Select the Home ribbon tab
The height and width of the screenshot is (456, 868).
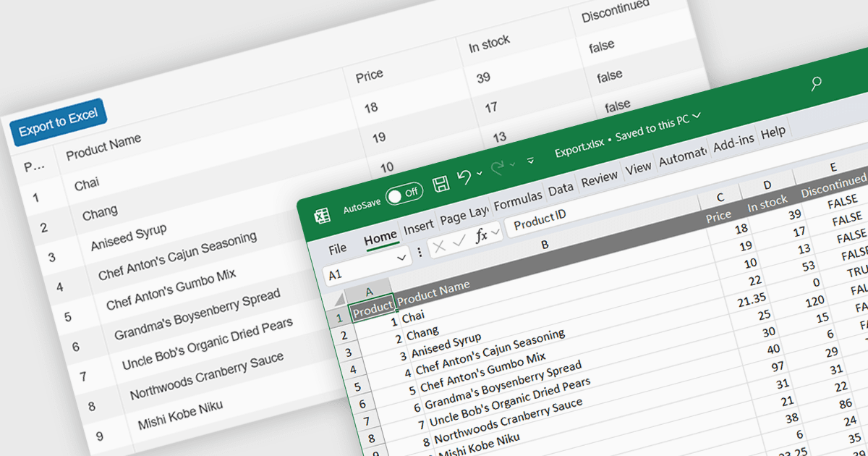click(x=380, y=237)
